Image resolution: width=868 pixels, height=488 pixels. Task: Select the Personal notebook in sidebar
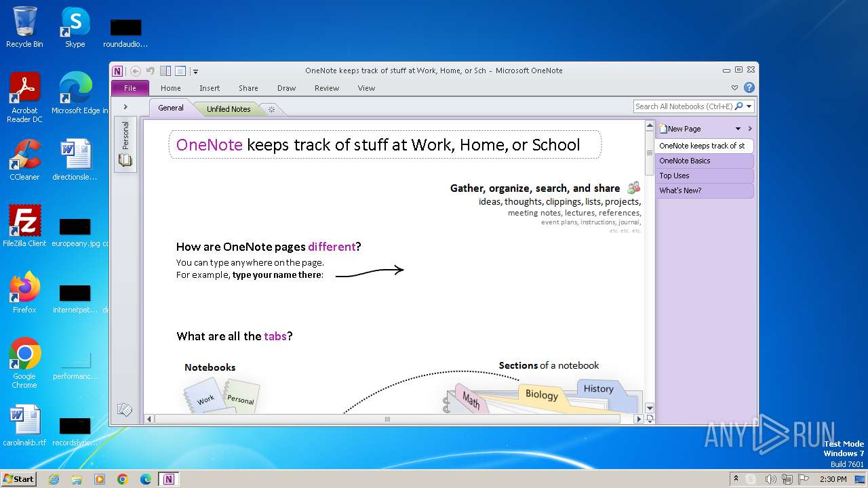[x=125, y=144]
